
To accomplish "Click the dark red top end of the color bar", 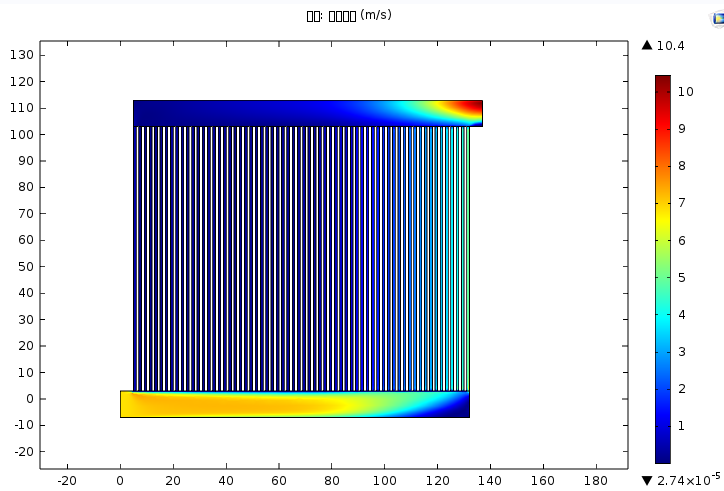I will pyautogui.click(x=663, y=81).
